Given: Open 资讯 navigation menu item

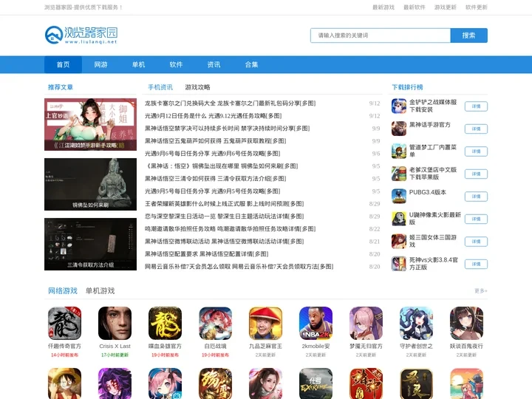Looking at the screenshot, I should [214, 64].
